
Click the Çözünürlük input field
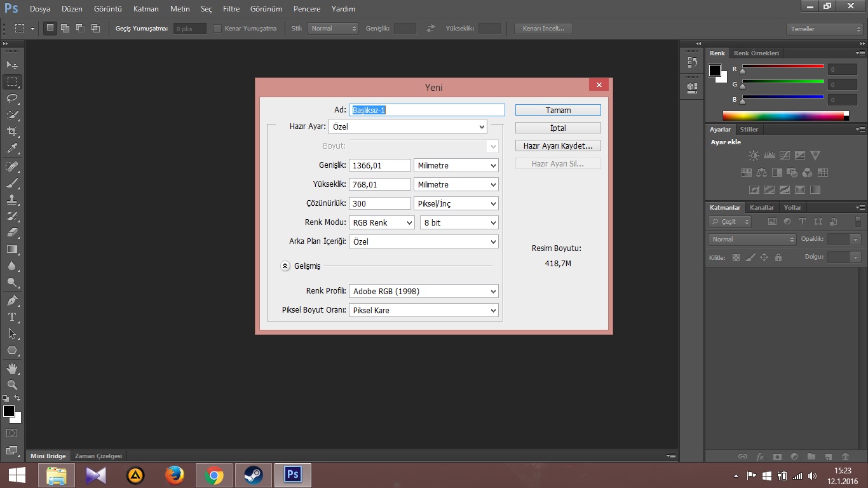coord(380,204)
